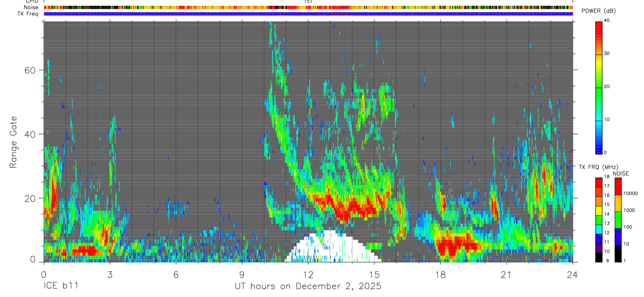Select the POWER rainbow color bar
Screen dimensions: 644x297
(x=599, y=87)
